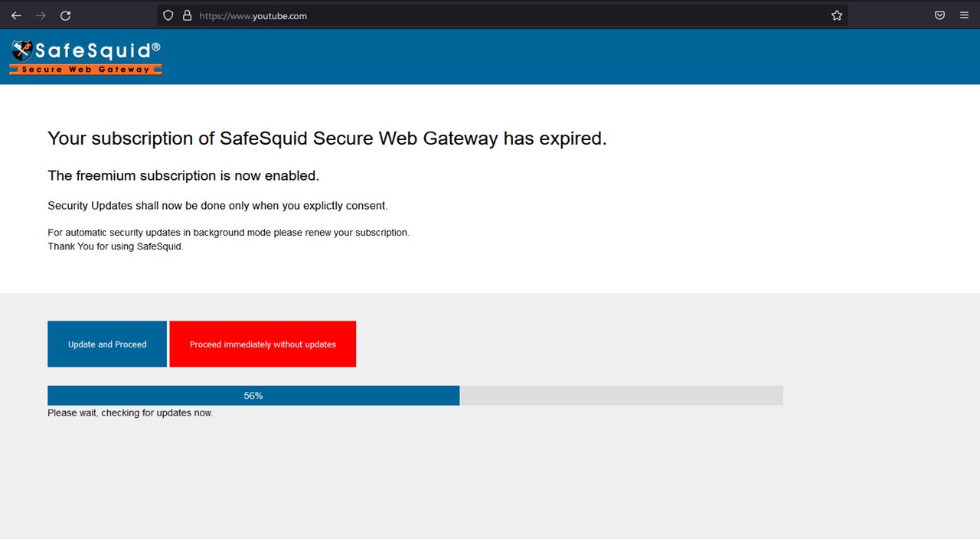Click the padlock site security icon
980x551 pixels.
click(187, 15)
